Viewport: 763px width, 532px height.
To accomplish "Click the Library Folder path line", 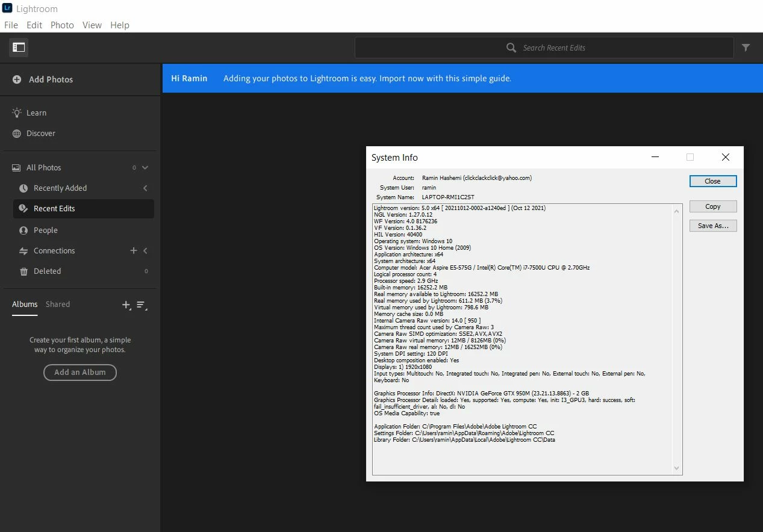I will click(x=464, y=440).
